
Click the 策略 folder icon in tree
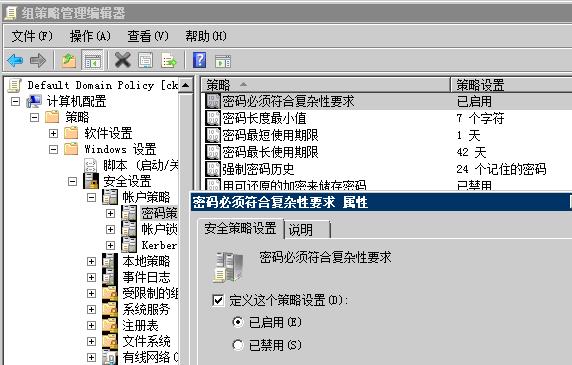coord(52,117)
